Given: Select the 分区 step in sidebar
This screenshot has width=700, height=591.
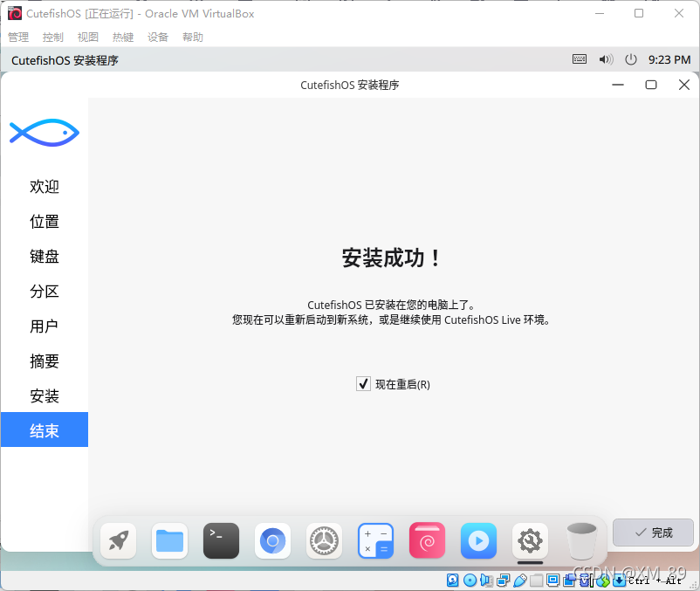Looking at the screenshot, I should pos(45,291).
